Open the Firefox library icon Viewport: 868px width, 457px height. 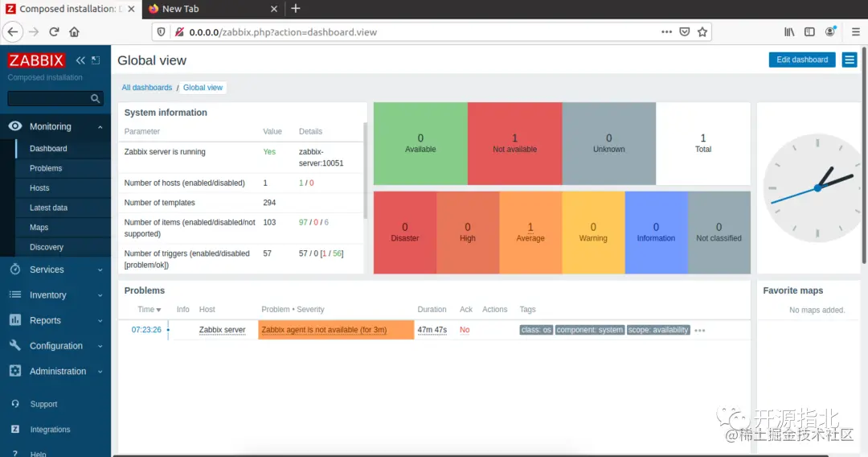[x=789, y=32]
